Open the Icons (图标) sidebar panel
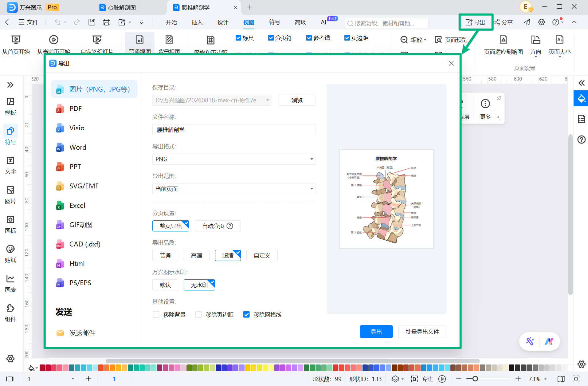This screenshot has width=588, height=386. coord(10,224)
